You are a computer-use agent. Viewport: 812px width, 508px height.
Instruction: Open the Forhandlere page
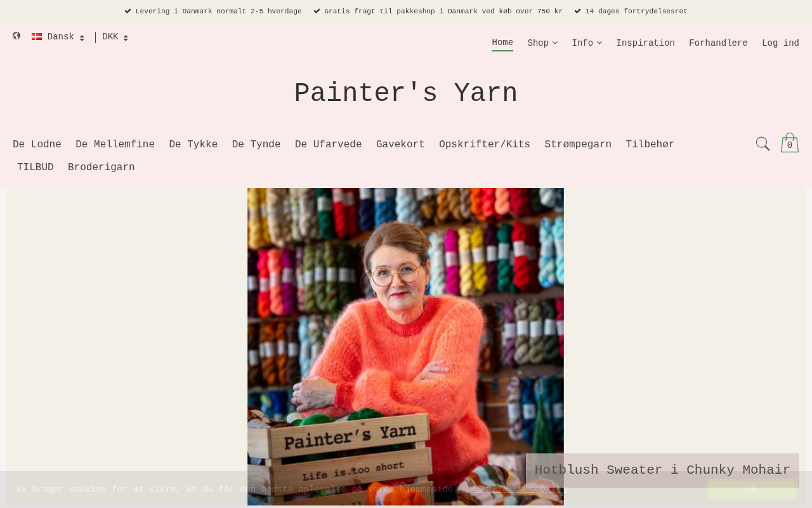718,43
